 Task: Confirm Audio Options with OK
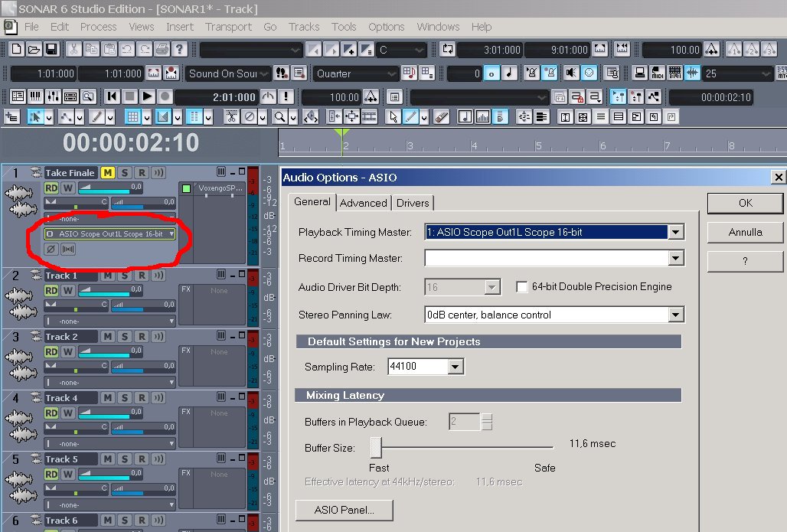pos(746,203)
